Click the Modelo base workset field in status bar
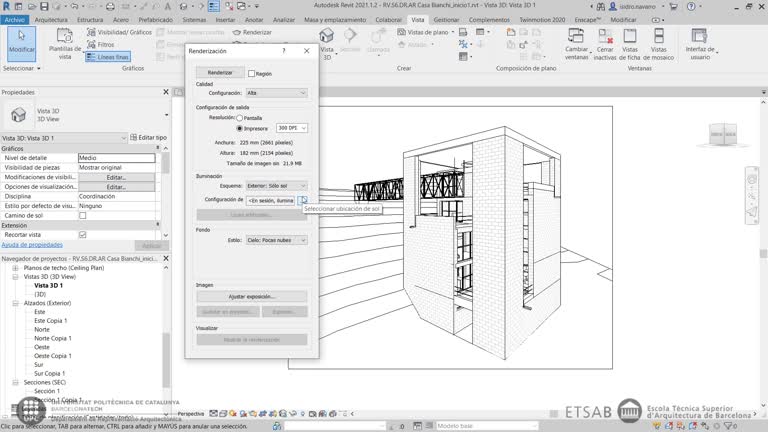This screenshot has height=432, width=768. (x=485, y=426)
